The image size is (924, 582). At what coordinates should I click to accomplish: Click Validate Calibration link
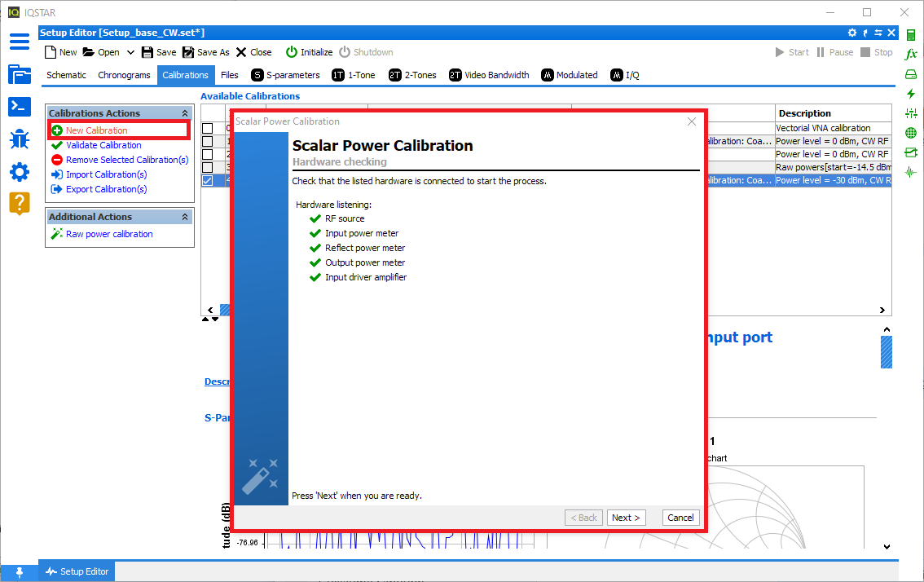pos(103,145)
